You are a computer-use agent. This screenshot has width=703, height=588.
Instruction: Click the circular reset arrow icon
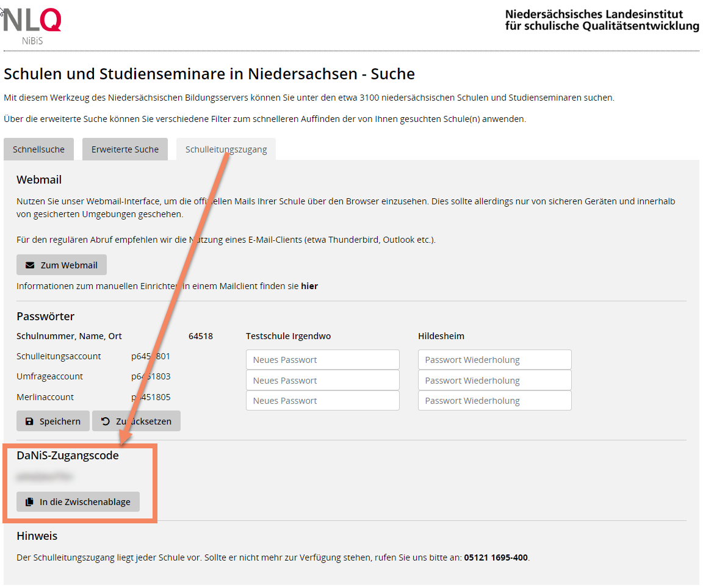[106, 421]
